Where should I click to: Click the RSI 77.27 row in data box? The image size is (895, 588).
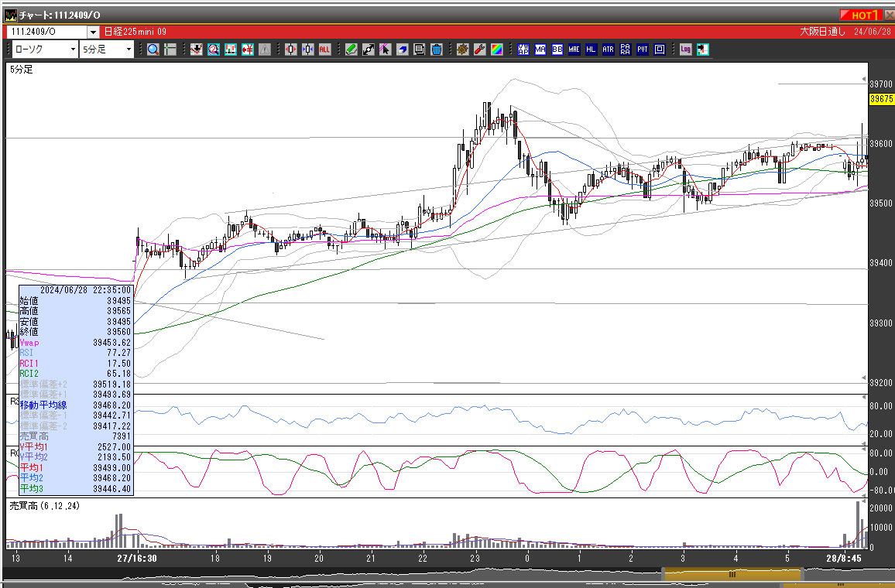pos(75,353)
